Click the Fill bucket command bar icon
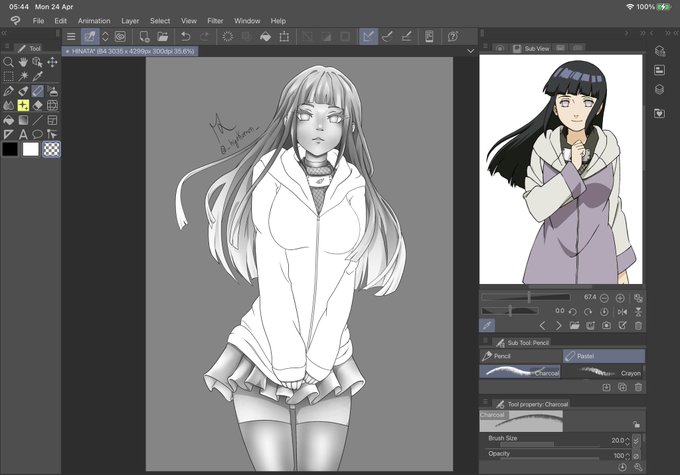680x475 pixels. click(265, 36)
